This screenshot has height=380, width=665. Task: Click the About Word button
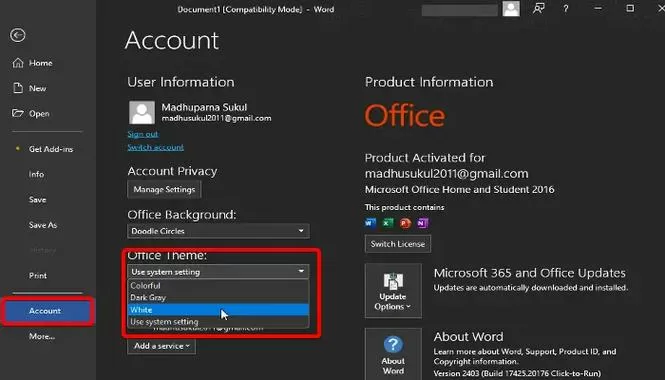point(393,354)
